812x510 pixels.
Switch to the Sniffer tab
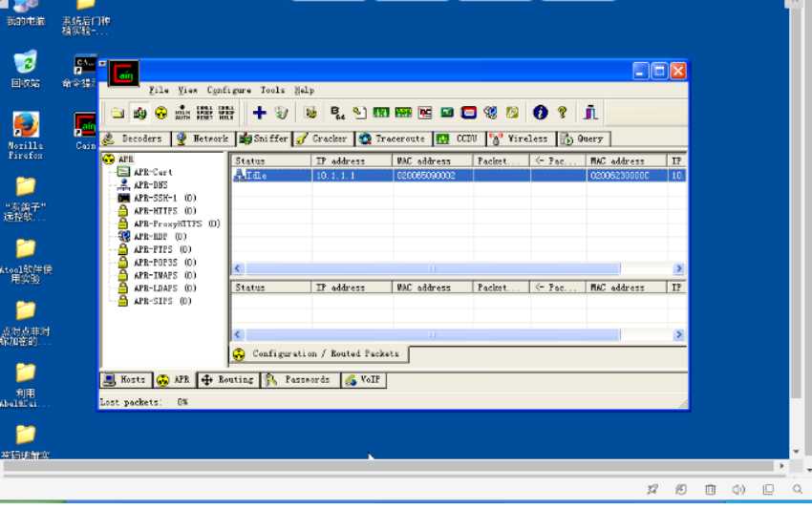[x=264, y=138]
